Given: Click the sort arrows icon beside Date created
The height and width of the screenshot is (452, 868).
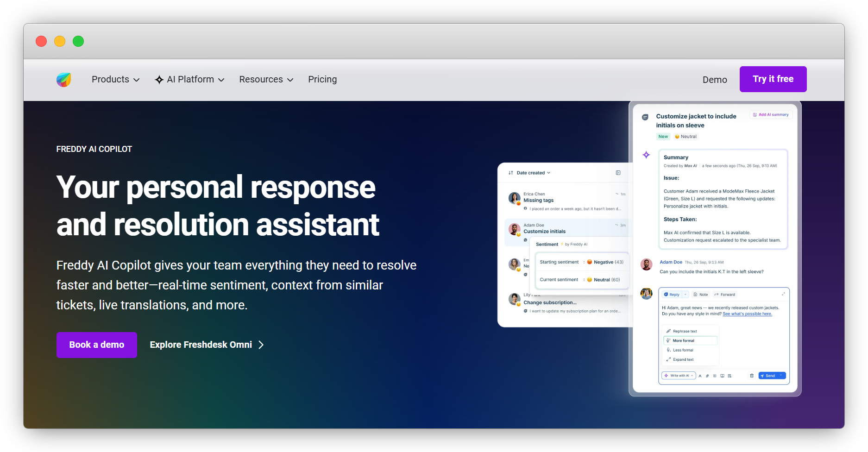Looking at the screenshot, I should click(510, 173).
